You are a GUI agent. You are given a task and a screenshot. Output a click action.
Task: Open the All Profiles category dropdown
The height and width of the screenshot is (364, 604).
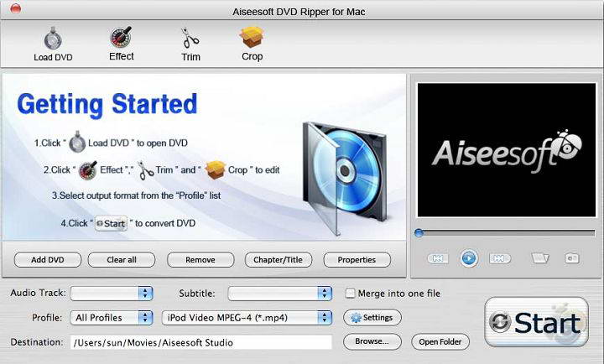(112, 317)
